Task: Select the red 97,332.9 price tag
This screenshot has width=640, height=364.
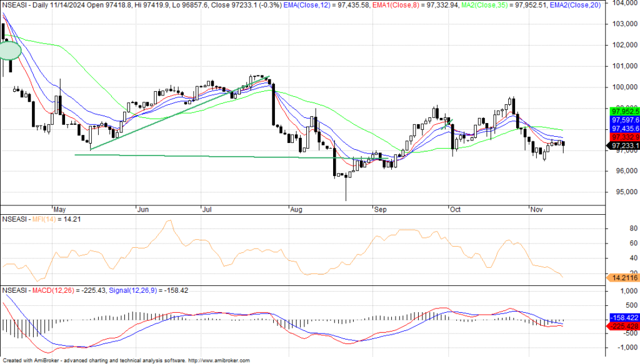Action: [623, 136]
